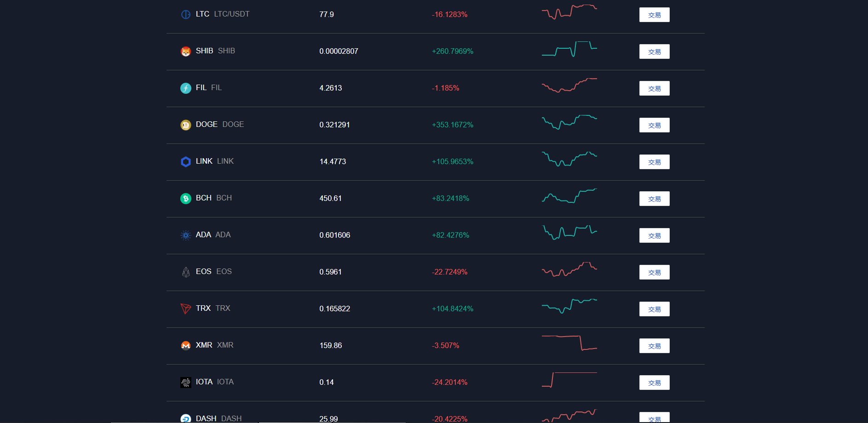Select the LTC price 77.9
Screen dimensions: 868x423
pos(327,15)
